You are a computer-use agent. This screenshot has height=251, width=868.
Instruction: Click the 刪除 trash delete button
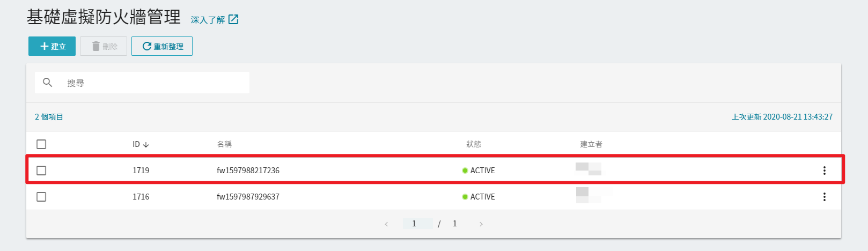tap(104, 46)
